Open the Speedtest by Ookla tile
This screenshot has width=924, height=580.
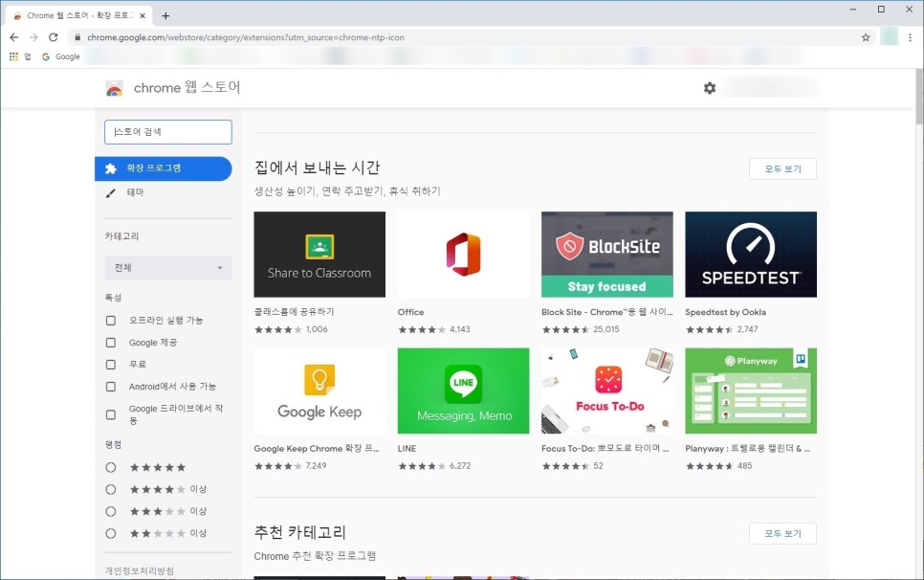751,255
